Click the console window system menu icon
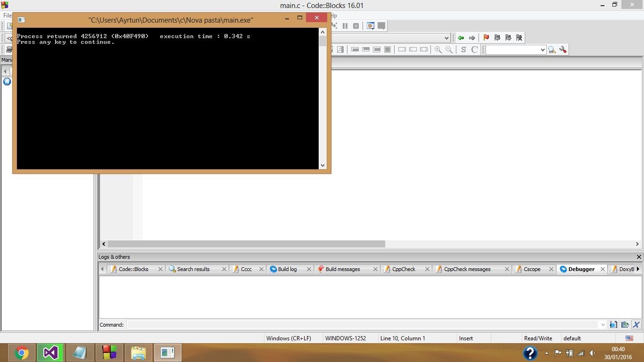The image size is (644, 362). (x=21, y=19)
